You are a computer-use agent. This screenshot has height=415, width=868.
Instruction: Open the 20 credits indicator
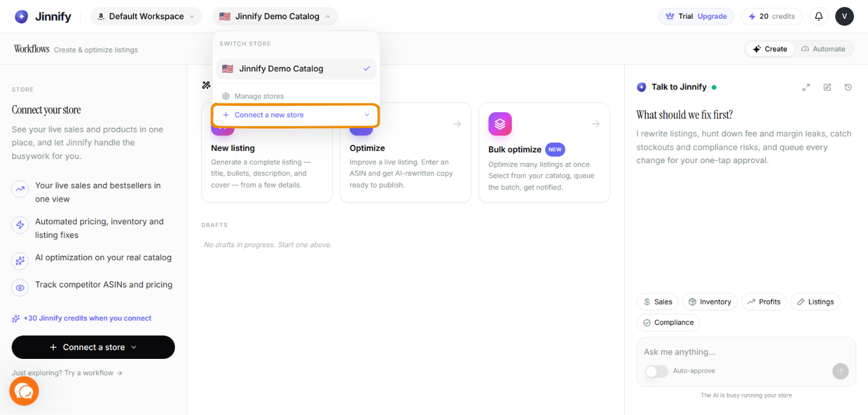pyautogui.click(x=771, y=16)
